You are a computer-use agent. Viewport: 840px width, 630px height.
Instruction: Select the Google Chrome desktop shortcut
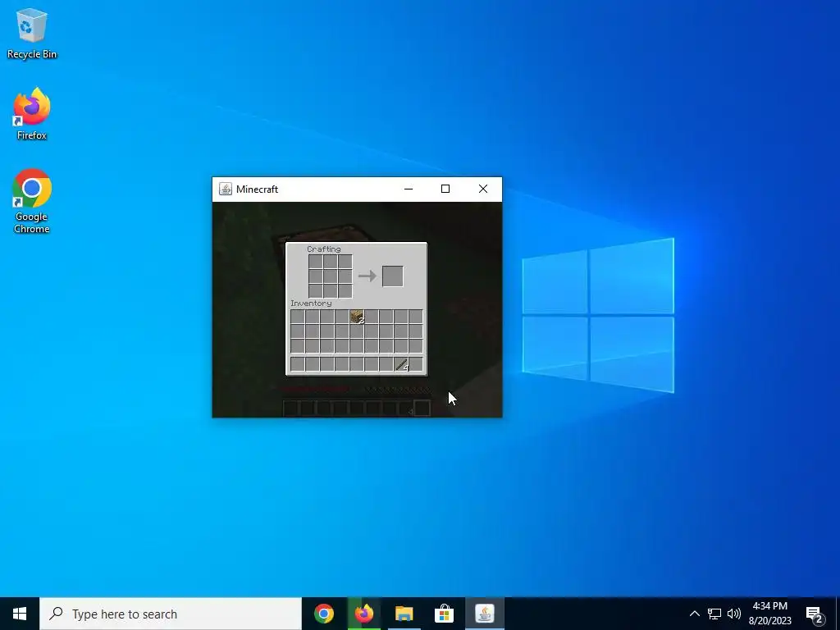32,201
